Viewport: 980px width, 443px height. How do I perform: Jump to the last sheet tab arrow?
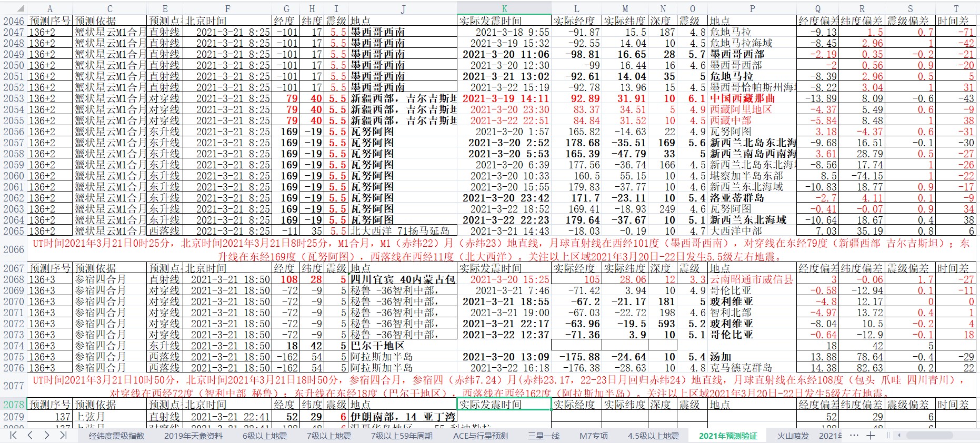point(63,435)
